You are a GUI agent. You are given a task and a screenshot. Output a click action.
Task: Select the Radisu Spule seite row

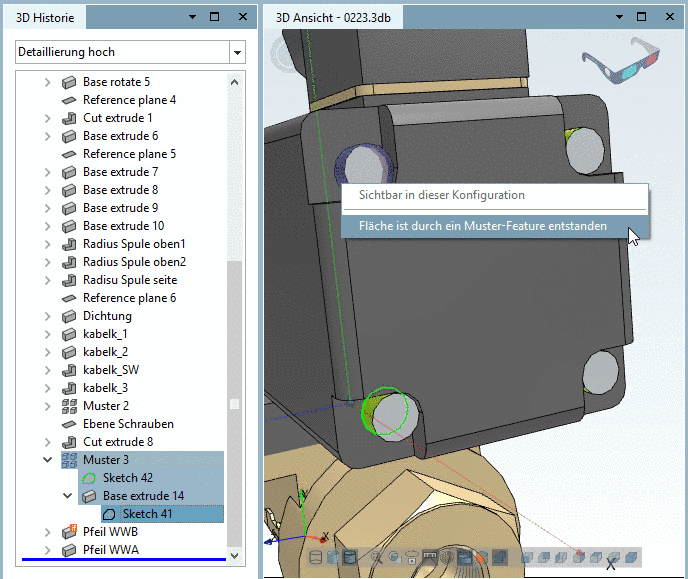pos(130,280)
